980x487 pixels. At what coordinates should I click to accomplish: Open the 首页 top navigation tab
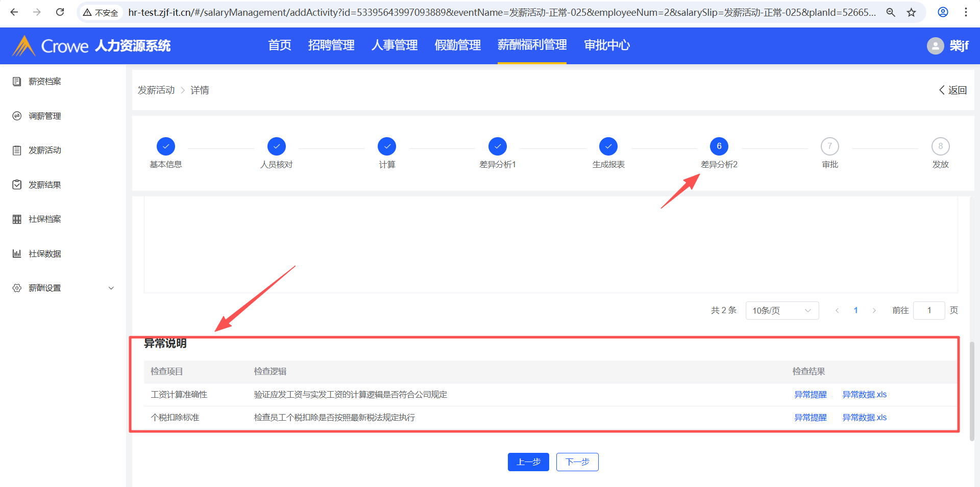coord(280,45)
